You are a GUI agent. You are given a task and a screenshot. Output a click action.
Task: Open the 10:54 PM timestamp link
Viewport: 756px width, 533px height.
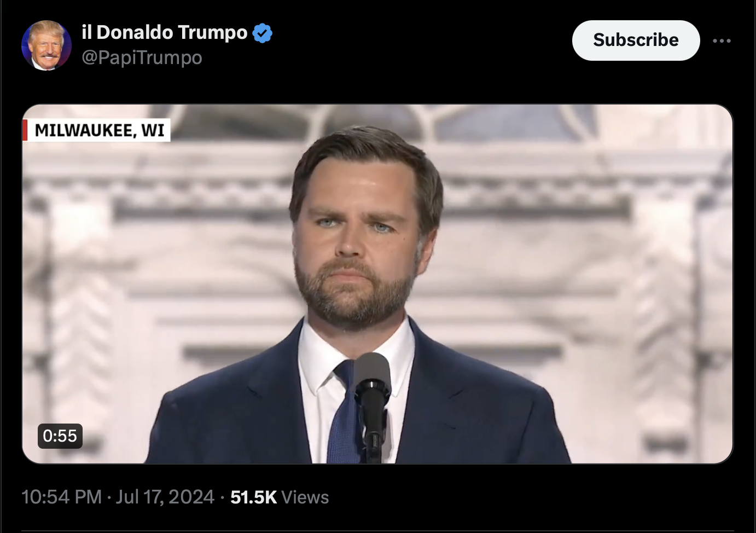tap(62, 497)
